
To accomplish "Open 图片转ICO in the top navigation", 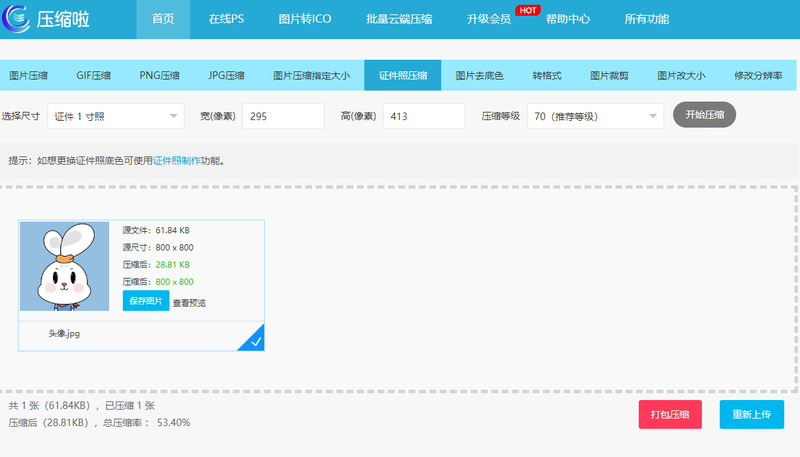I will [x=305, y=19].
